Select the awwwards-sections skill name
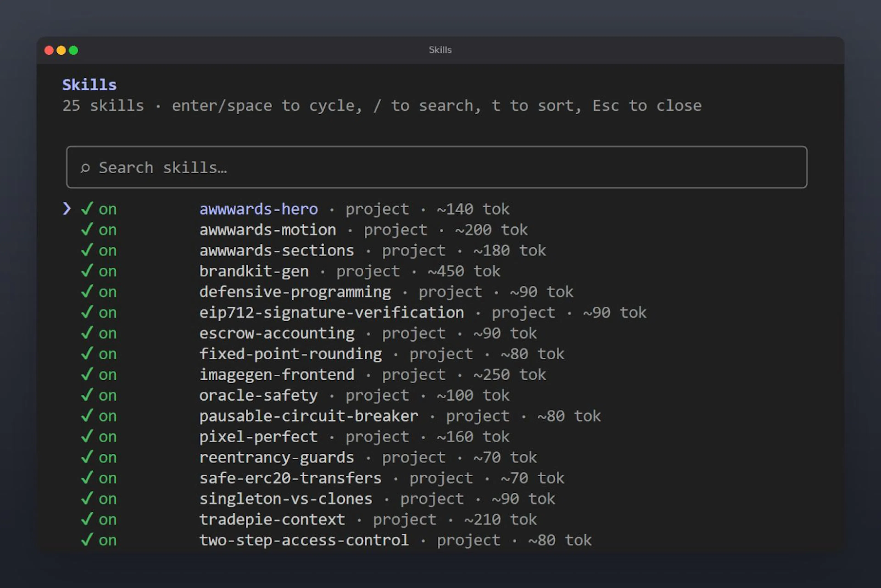Image resolution: width=881 pixels, height=588 pixels. [276, 250]
